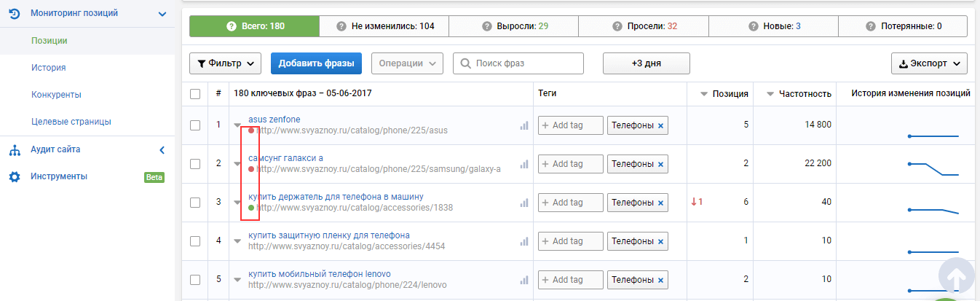
Task: Open the Фильтр dropdown
Action: coord(226,63)
